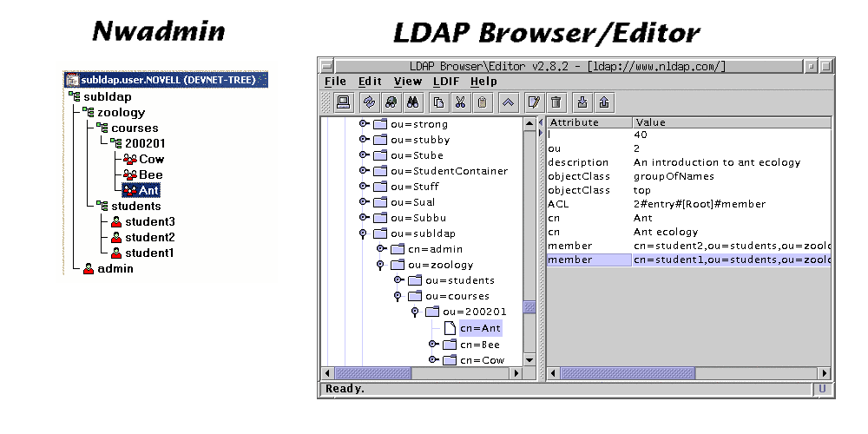In Nwadmin, click the students container icon
Image resolution: width=868 pixels, height=434 pixels.
[x=102, y=206]
